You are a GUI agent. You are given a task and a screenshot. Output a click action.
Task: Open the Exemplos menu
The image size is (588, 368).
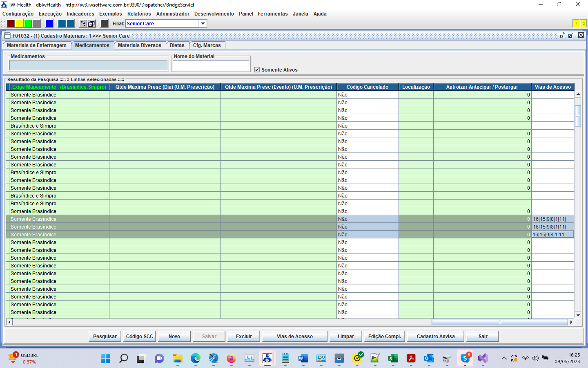(x=111, y=14)
